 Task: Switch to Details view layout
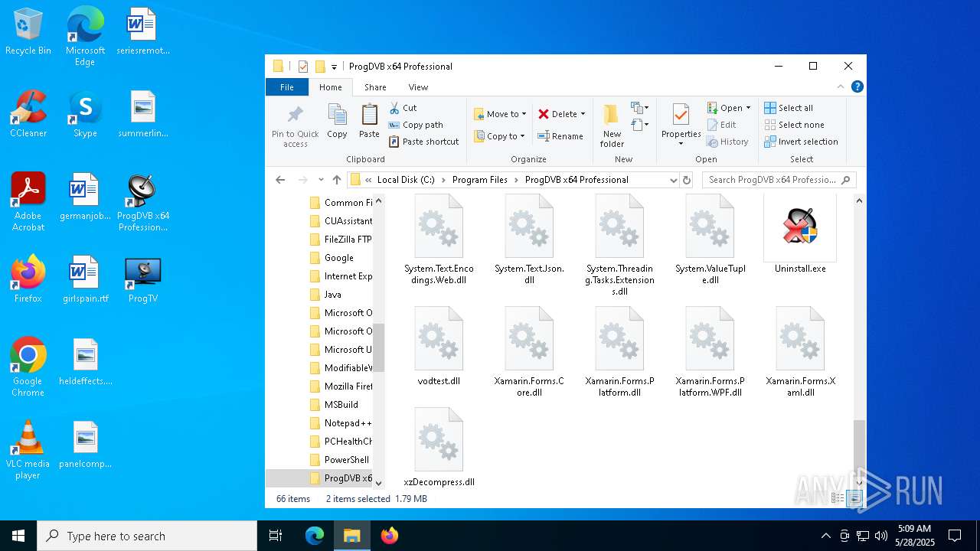coord(838,498)
